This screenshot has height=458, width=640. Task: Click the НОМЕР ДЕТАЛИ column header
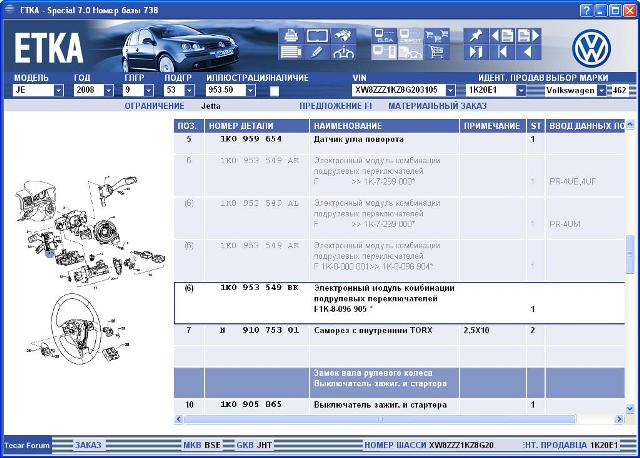click(x=257, y=126)
